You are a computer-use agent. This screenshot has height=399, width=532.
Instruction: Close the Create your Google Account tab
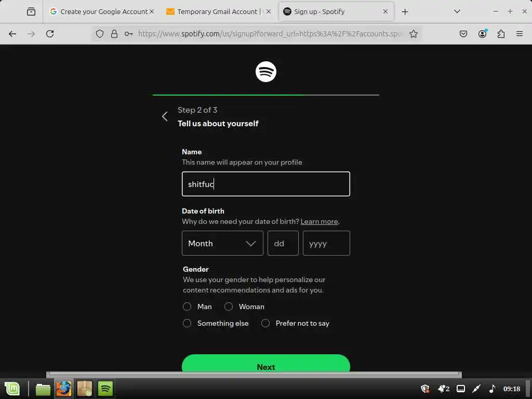(152, 11)
